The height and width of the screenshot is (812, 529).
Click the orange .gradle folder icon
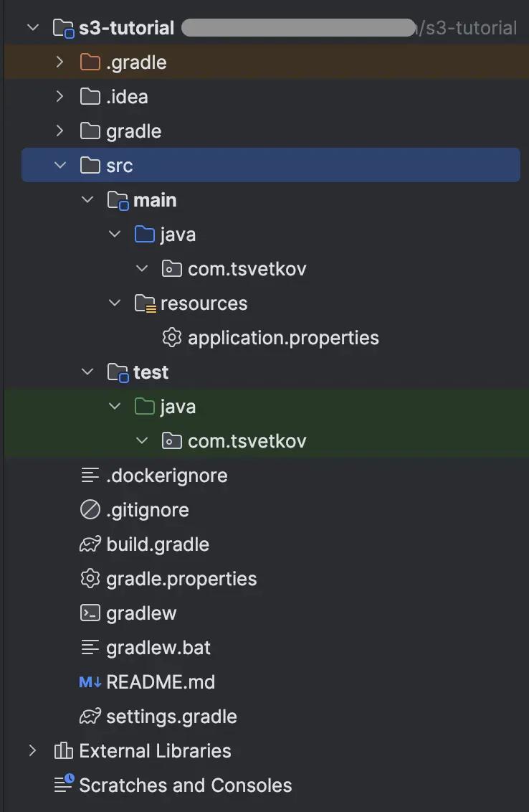pyautogui.click(x=90, y=62)
